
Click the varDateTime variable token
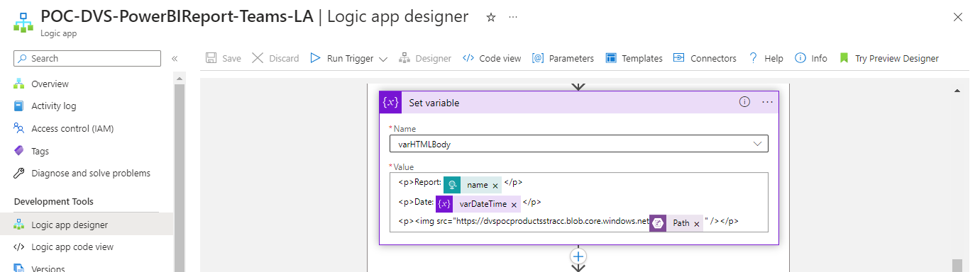pyautogui.click(x=478, y=204)
